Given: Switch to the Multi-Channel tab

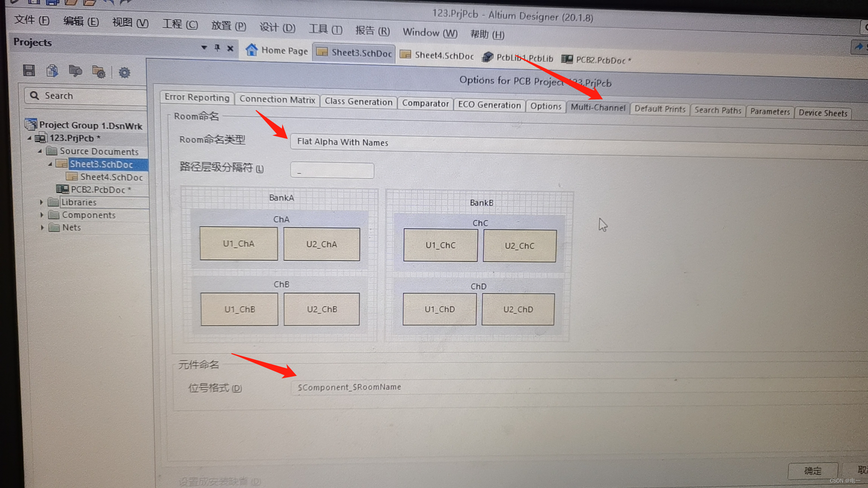Looking at the screenshot, I should [597, 108].
